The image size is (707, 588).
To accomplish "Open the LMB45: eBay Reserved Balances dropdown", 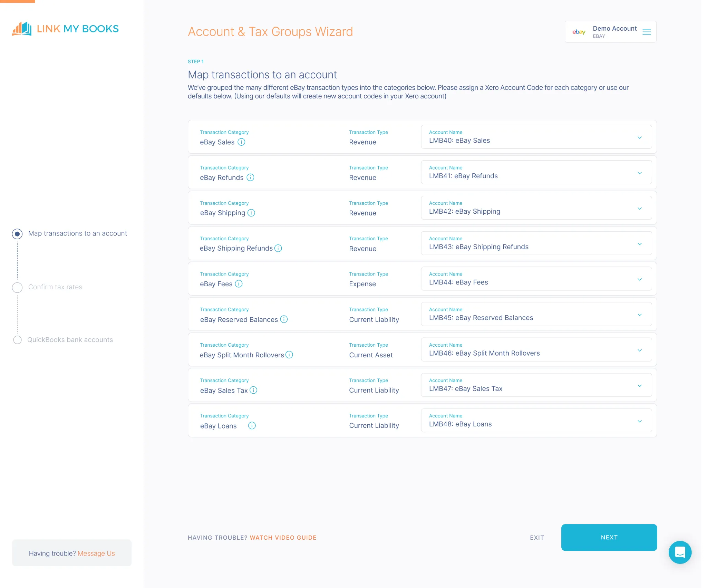I will pyautogui.click(x=536, y=314).
